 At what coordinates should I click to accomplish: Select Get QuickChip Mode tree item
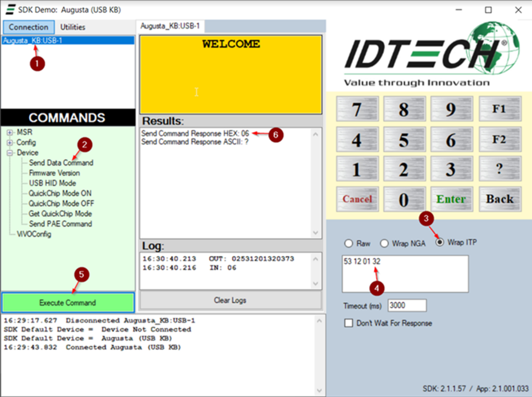60,214
